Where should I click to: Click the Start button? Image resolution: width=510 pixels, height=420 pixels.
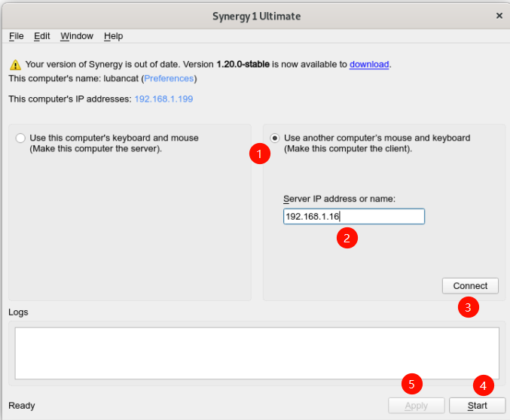click(477, 406)
